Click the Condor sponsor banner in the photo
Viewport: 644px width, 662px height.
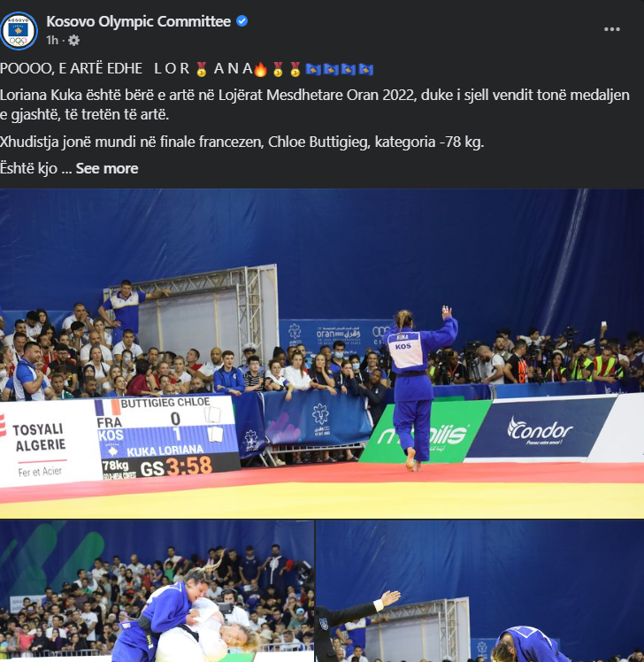point(540,432)
